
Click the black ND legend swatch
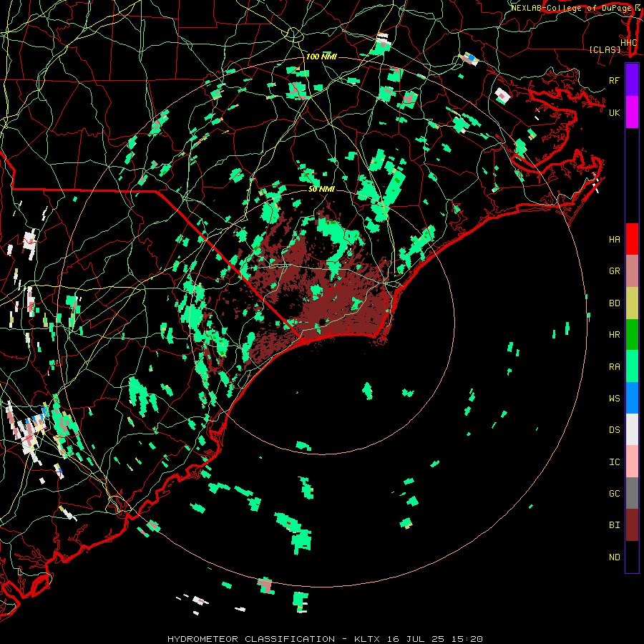click(632, 557)
